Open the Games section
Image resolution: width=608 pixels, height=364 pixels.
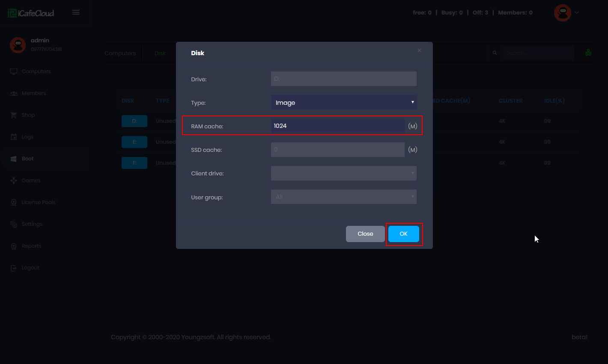pos(31,181)
